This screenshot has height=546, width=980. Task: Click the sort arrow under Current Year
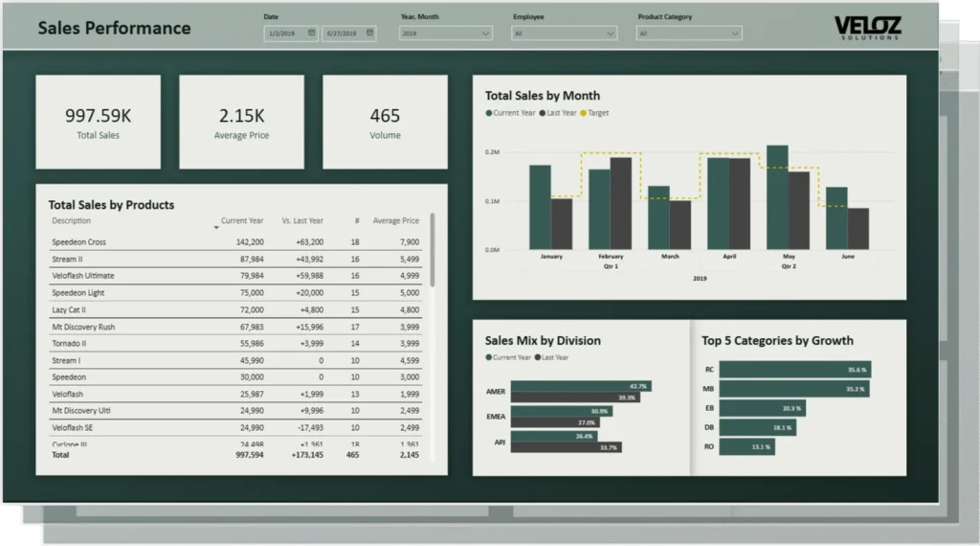pyautogui.click(x=216, y=228)
